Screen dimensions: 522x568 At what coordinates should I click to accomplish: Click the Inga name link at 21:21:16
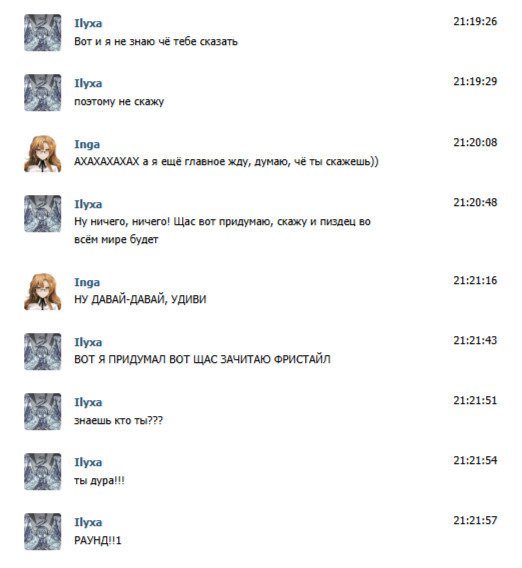[87, 283]
